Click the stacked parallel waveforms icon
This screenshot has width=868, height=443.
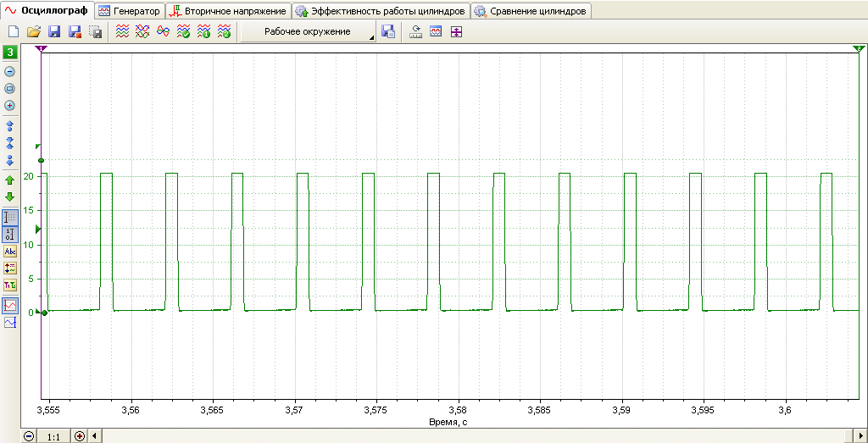pyautogui.click(x=122, y=31)
